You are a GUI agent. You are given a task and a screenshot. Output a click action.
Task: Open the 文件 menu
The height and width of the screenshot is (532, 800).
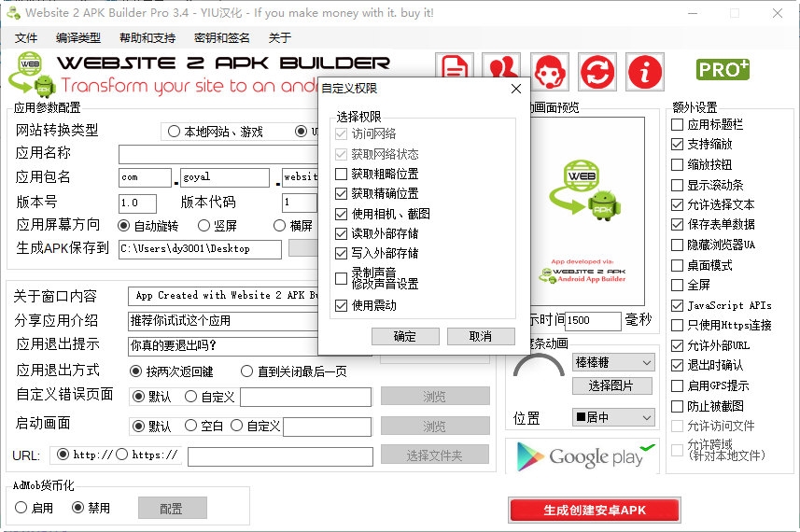(x=25, y=37)
